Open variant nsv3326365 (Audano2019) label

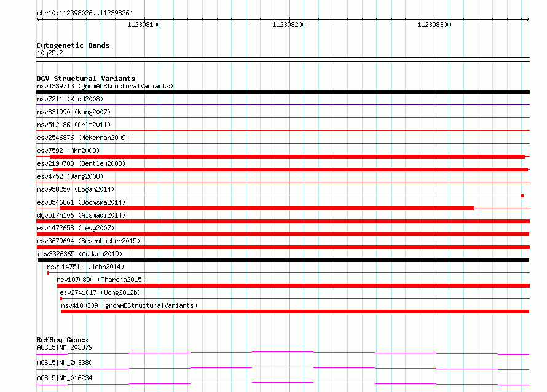80,254
